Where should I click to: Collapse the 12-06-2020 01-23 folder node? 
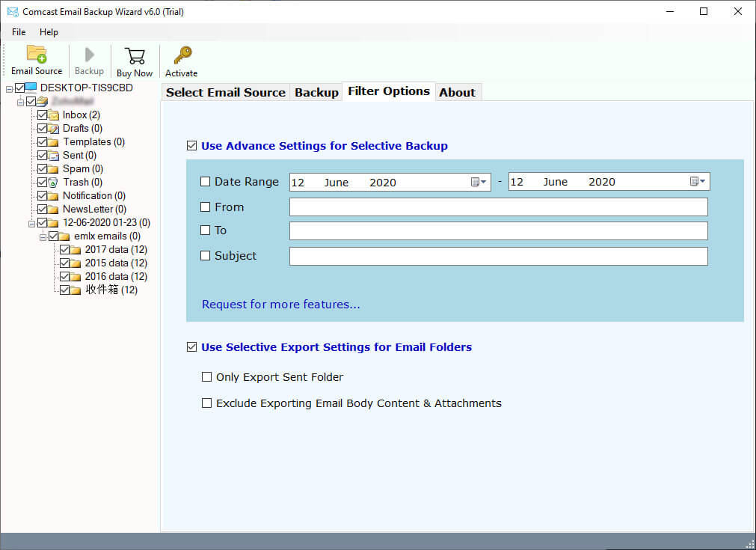click(32, 224)
